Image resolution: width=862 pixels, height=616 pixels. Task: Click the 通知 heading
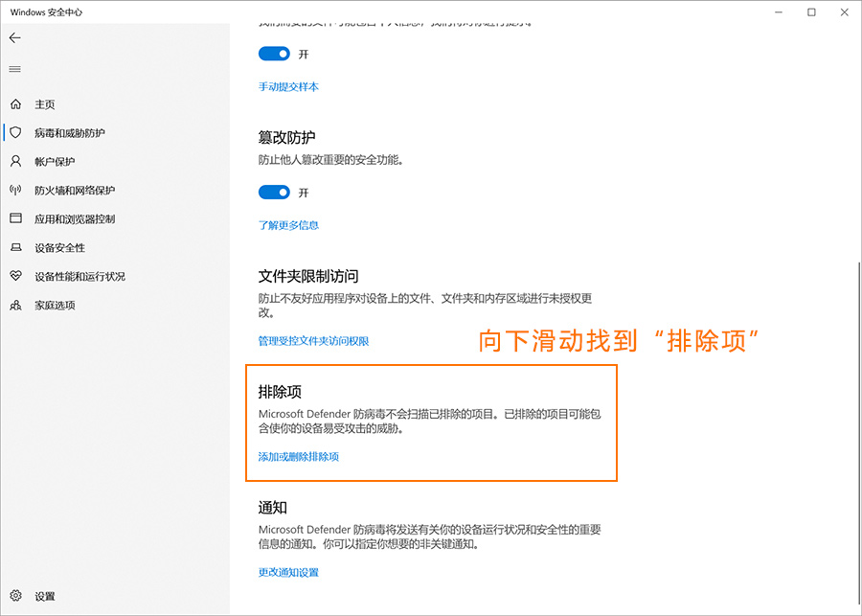pyautogui.click(x=273, y=507)
